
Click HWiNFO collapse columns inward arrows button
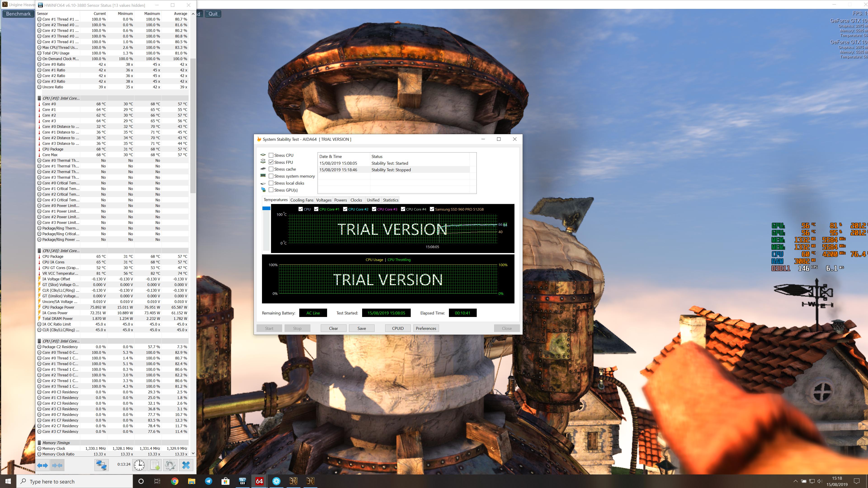click(57, 465)
